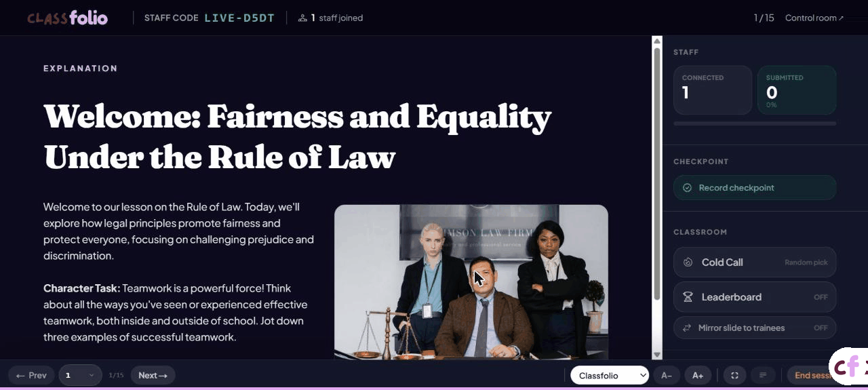The image size is (868, 390).
Task: Click the notes lines icon in bottom toolbar
Action: tap(763, 375)
